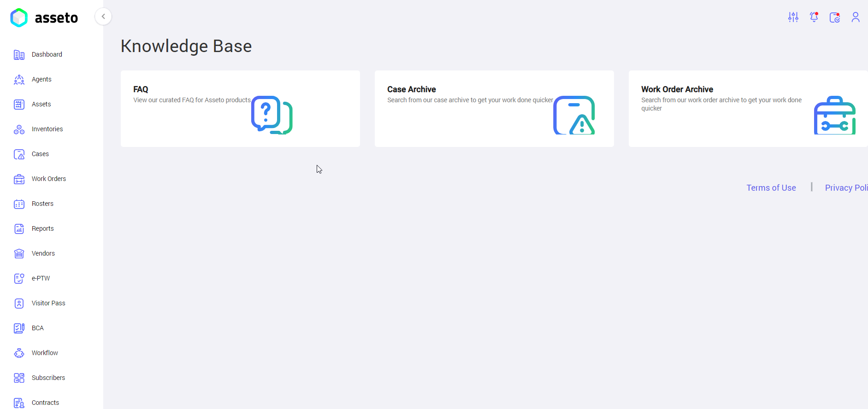
Task: Open the Agents menu item
Action: [41, 79]
